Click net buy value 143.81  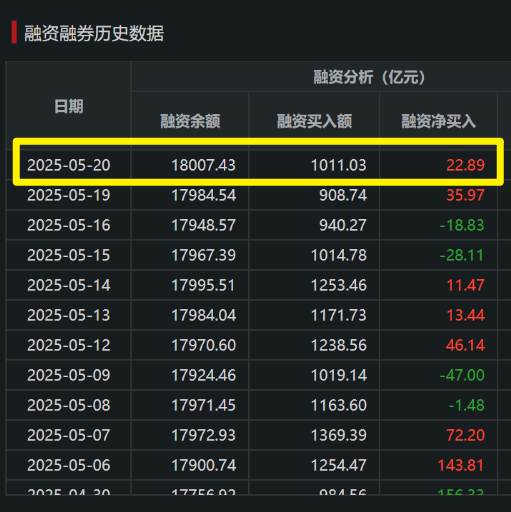(x=461, y=465)
